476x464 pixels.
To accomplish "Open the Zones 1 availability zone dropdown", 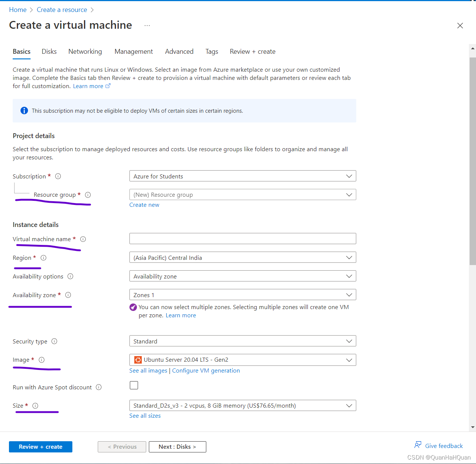I will point(242,295).
